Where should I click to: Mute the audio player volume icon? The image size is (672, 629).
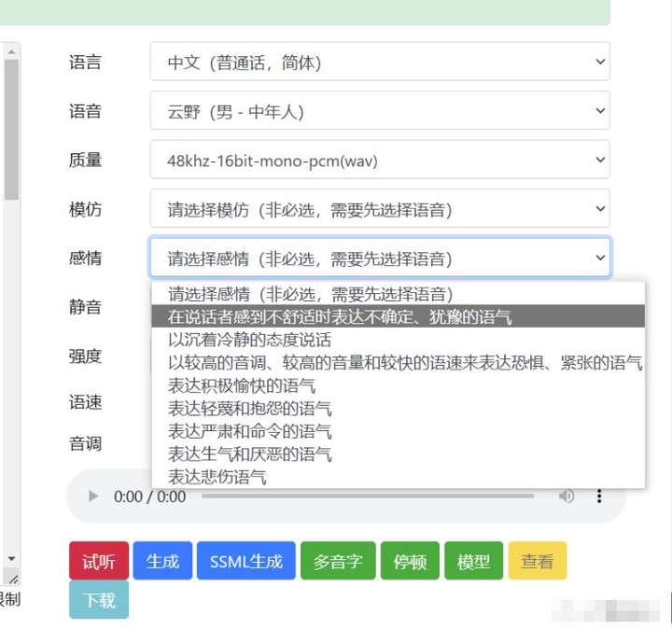pos(567,496)
